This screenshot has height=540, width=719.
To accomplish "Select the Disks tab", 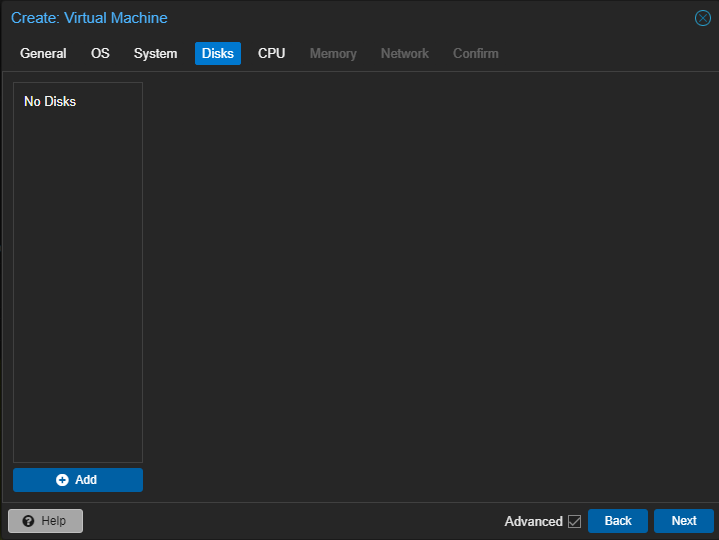I will pyautogui.click(x=218, y=53).
